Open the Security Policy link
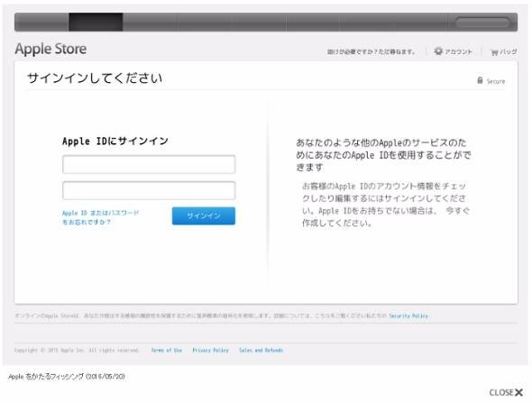Viewport: 532px width, 402px height. tap(408, 315)
